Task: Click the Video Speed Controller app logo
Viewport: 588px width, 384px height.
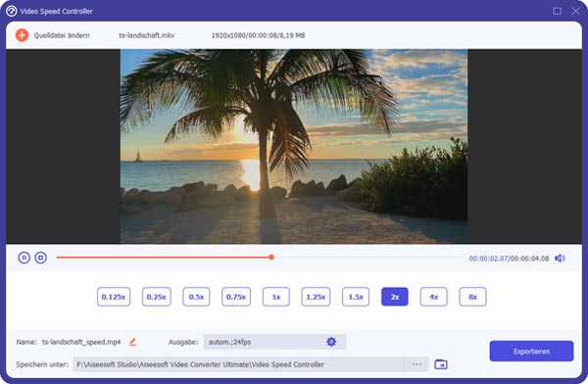Action: (x=12, y=11)
